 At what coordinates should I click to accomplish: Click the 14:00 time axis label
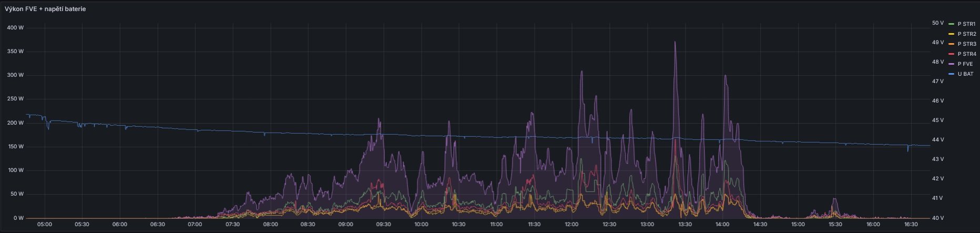pos(722,225)
